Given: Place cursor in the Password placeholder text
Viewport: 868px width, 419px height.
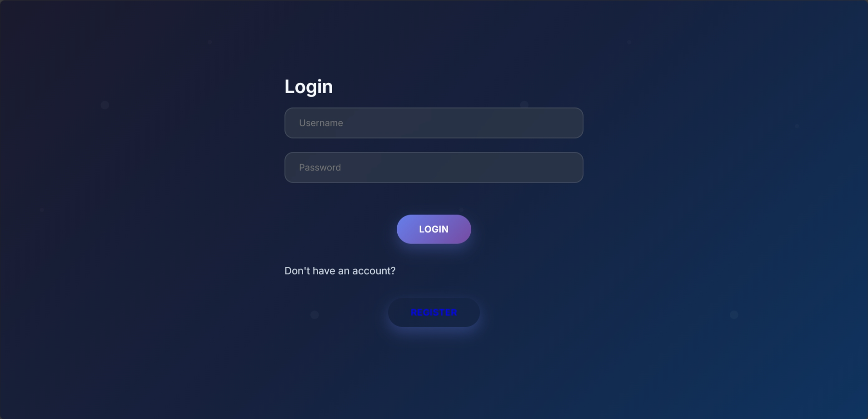Looking at the screenshot, I should [x=320, y=167].
